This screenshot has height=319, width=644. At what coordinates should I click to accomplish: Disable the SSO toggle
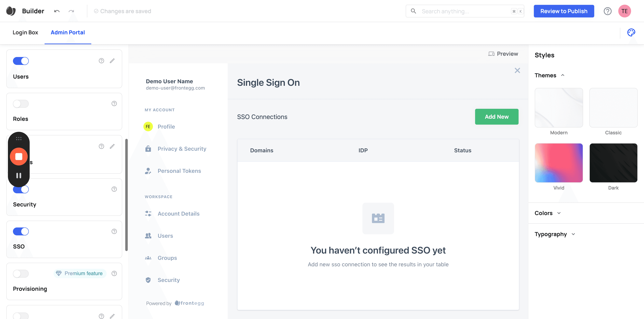21,231
